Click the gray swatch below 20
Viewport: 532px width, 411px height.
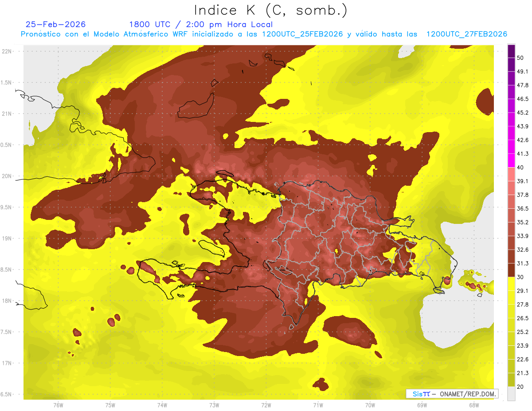click(511, 393)
